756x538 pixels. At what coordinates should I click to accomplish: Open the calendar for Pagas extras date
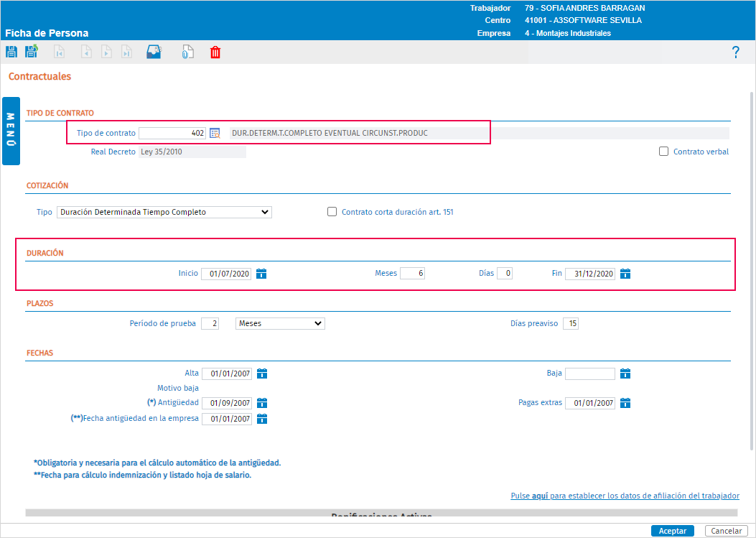point(625,403)
